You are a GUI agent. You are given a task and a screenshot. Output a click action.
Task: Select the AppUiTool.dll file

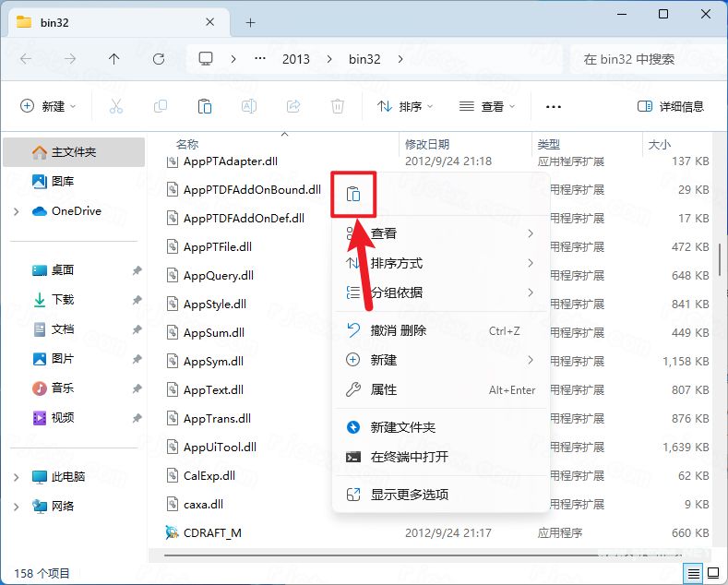click(211, 448)
